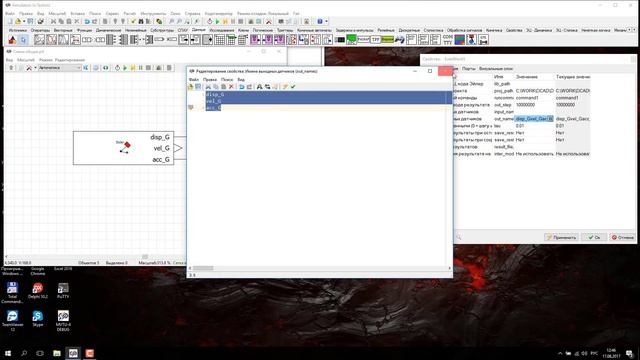Select the green oscilloscope block icon
This screenshot has width=640, height=360.
point(351,40)
